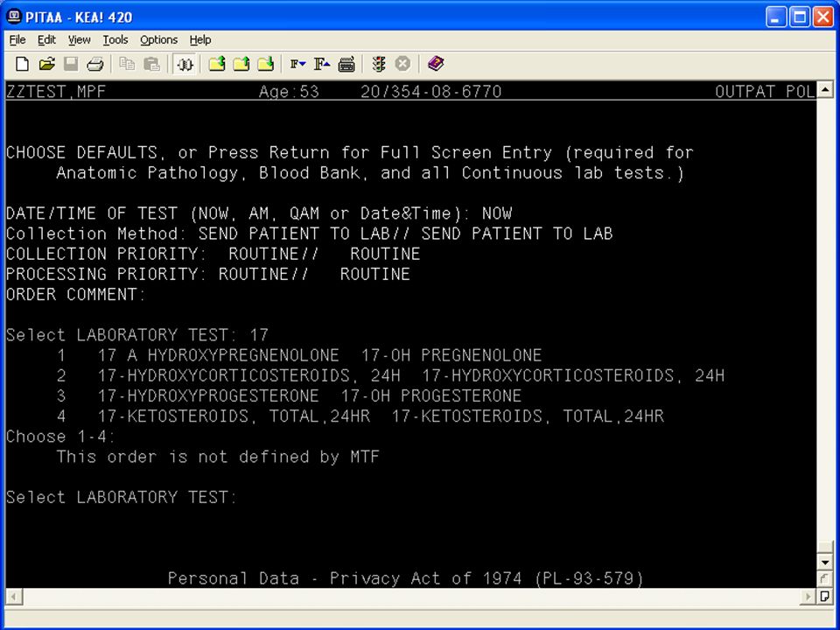
Task: Click the ID '20/354-08-6770'
Action: point(430,92)
